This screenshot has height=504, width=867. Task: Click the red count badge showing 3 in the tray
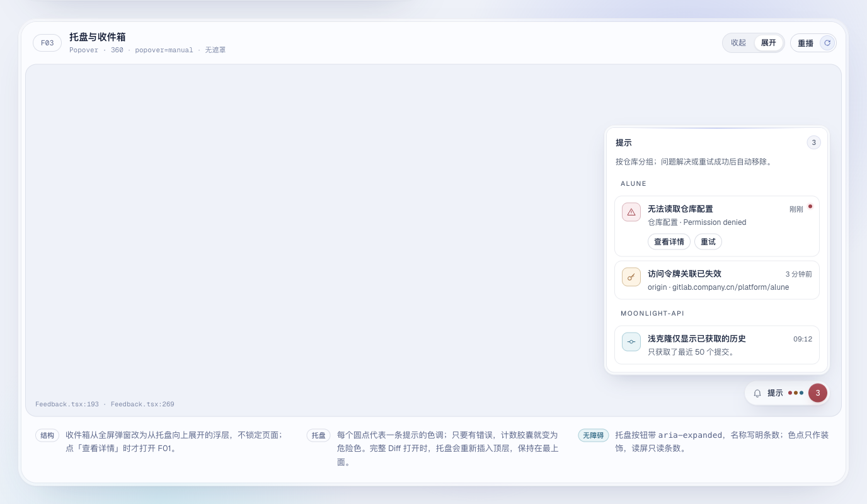(818, 393)
